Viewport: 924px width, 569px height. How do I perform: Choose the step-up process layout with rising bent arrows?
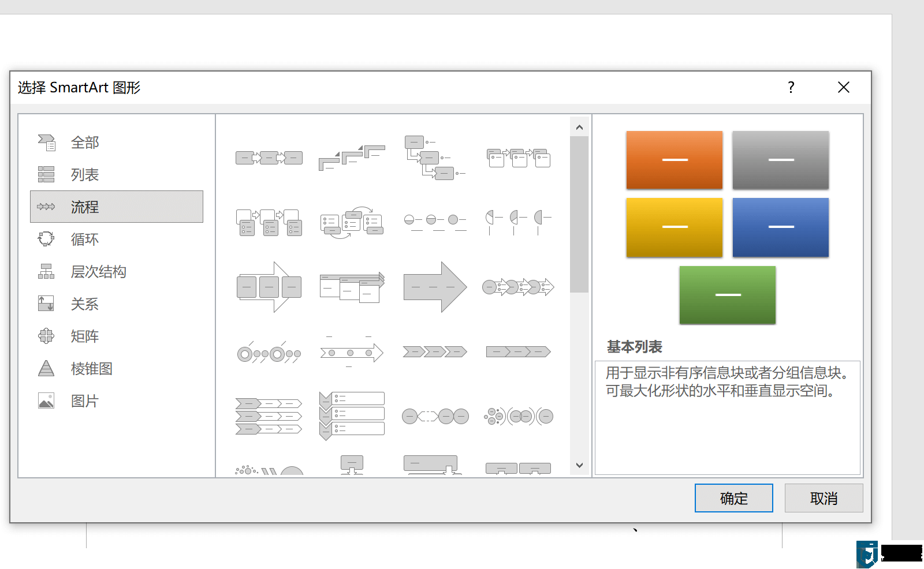[x=352, y=158]
